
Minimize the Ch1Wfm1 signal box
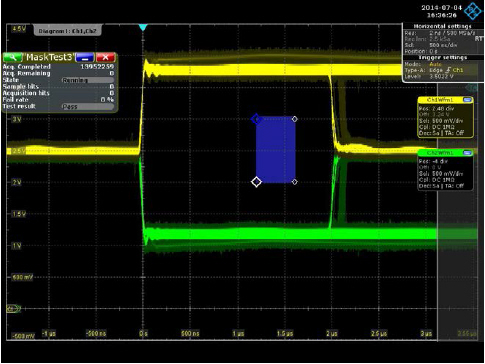pos(467,100)
